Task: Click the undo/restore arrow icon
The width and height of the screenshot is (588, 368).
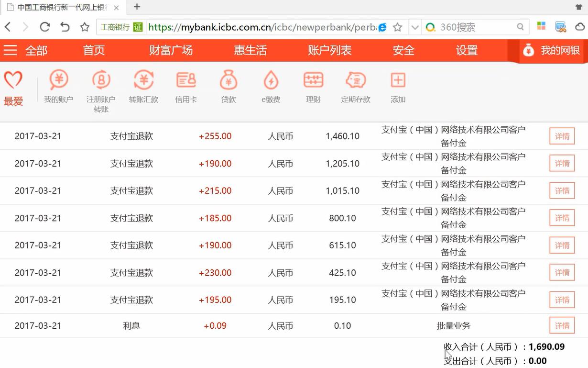Action: (x=65, y=27)
